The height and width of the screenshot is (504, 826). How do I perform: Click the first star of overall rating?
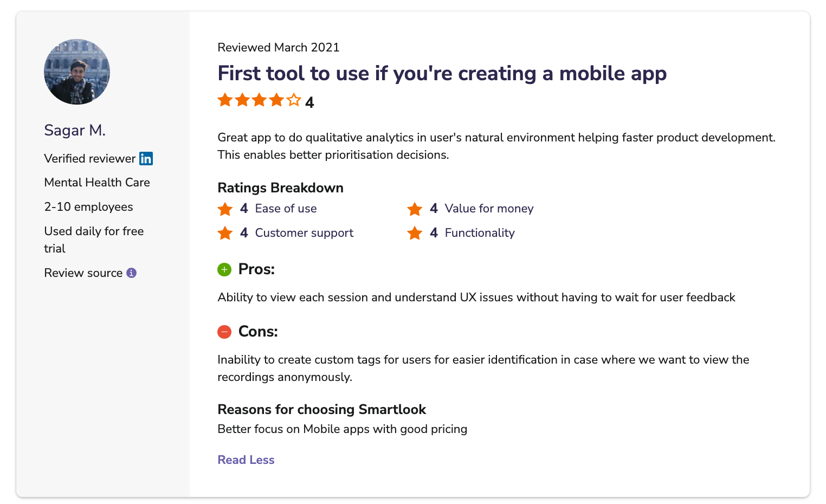pyautogui.click(x=225, y=100)
